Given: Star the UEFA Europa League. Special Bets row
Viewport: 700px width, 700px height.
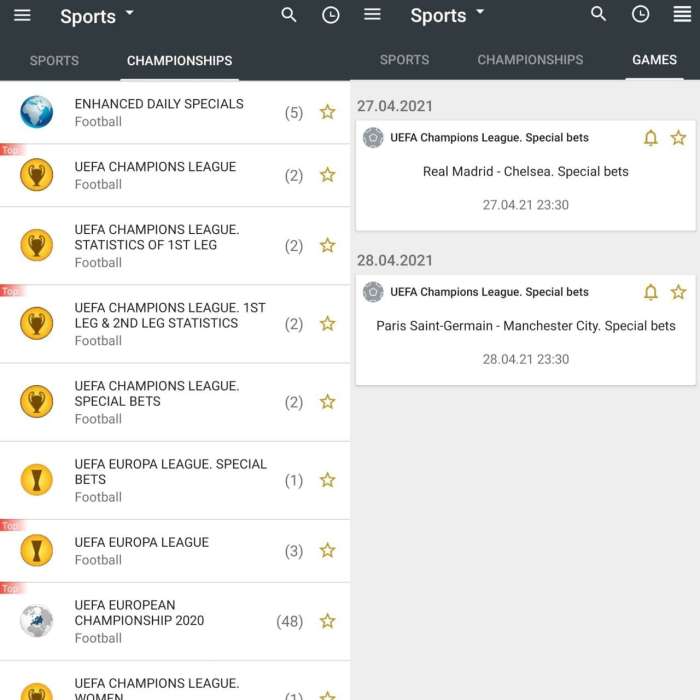Looking at the screenshot, I should coord(327,480).
